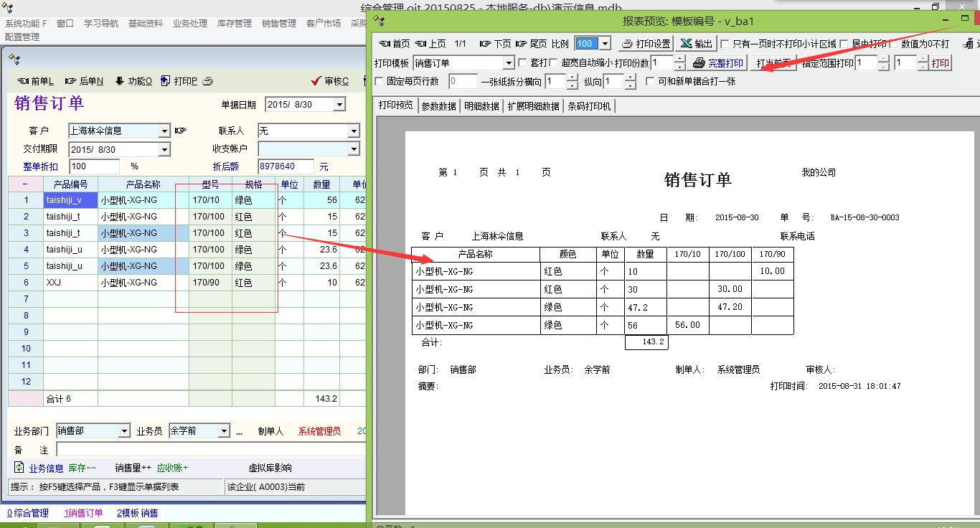Click the 完整打印 full print button

click(718, 63)
